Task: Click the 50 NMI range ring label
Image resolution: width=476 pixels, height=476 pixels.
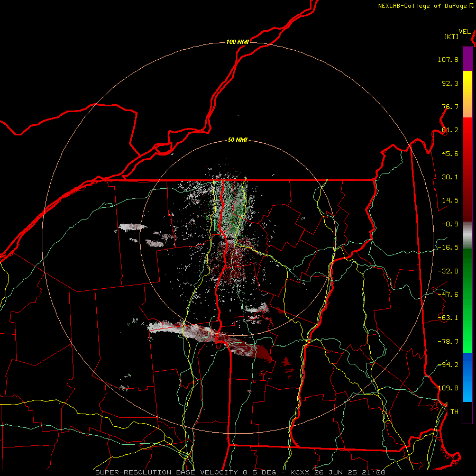Action: click(x=237, y=140)
